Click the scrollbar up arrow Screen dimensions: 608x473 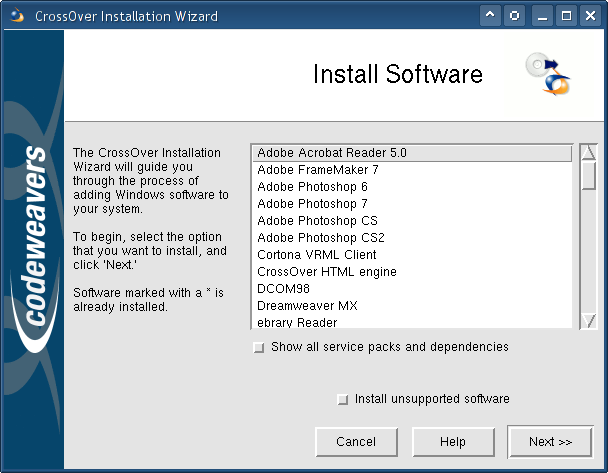pos(589,152)
